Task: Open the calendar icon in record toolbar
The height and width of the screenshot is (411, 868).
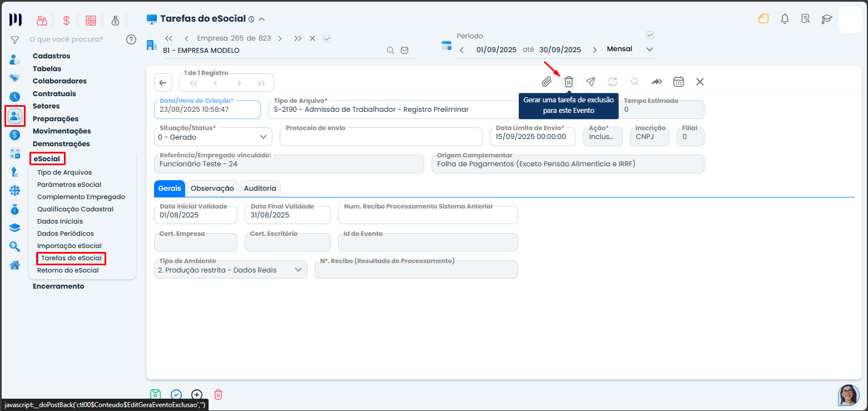Action: click(678, 82)
